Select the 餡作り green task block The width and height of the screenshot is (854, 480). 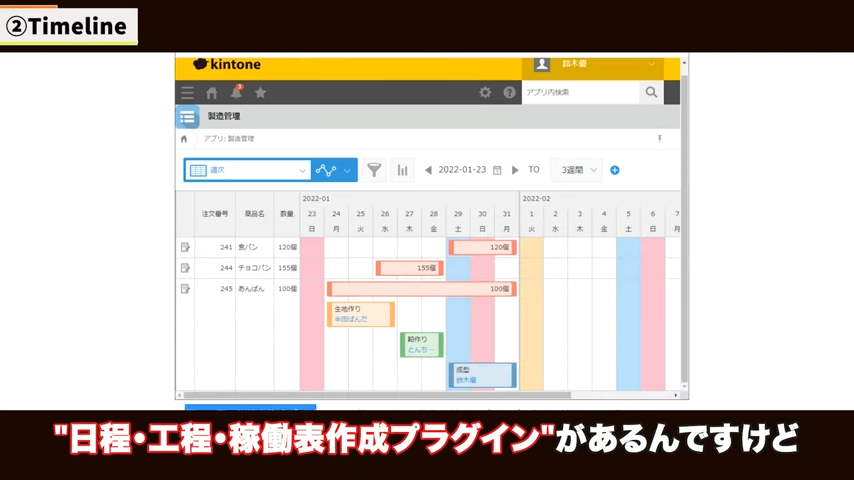[422, 344]
